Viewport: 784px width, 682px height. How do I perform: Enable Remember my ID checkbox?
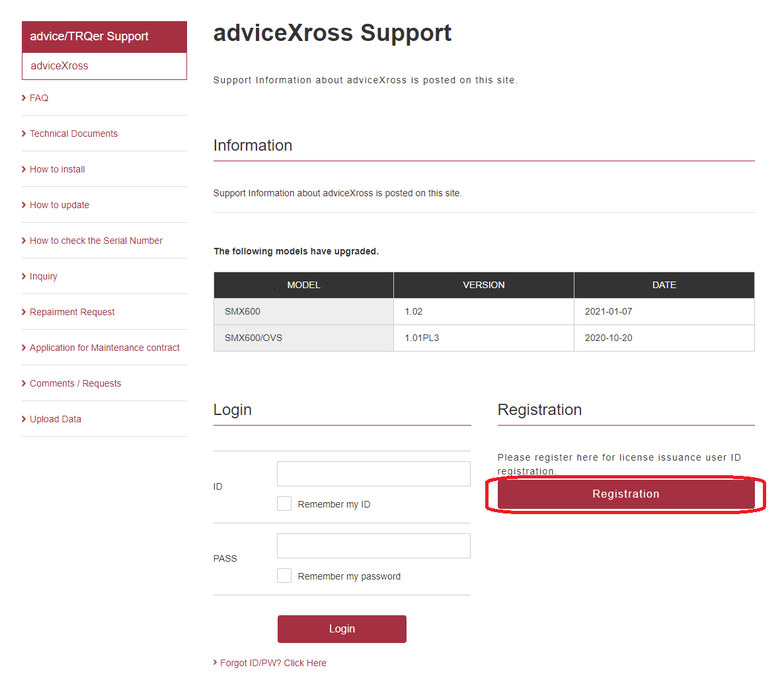pyautogui.click(x=284, y=504)
